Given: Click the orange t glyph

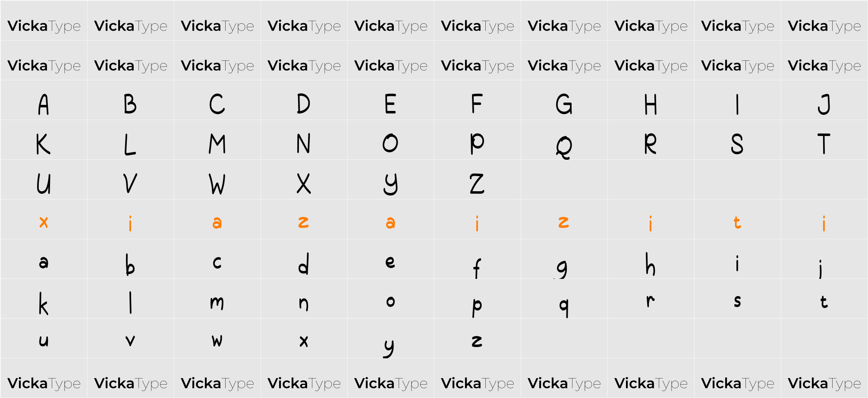Looking at the screenshot, I should click(737, 222).
